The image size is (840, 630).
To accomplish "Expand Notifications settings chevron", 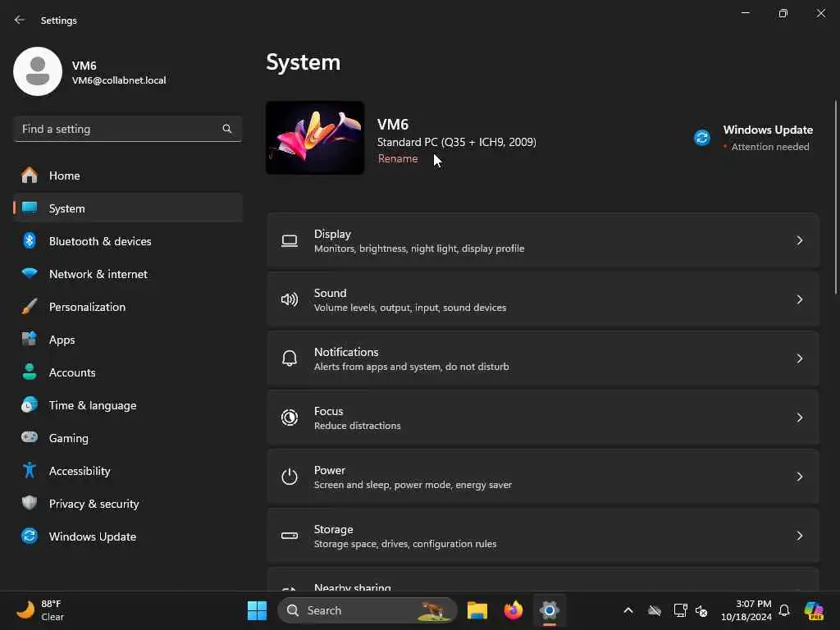I will pyautogui.click(x=799, y=358).
